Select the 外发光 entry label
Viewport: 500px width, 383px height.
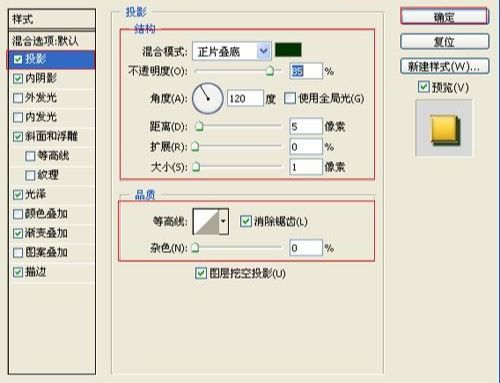(41, 98)
